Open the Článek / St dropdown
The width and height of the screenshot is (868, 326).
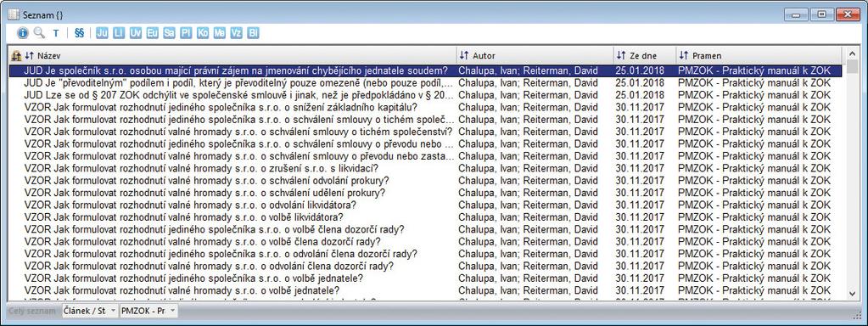coord(89,311)
